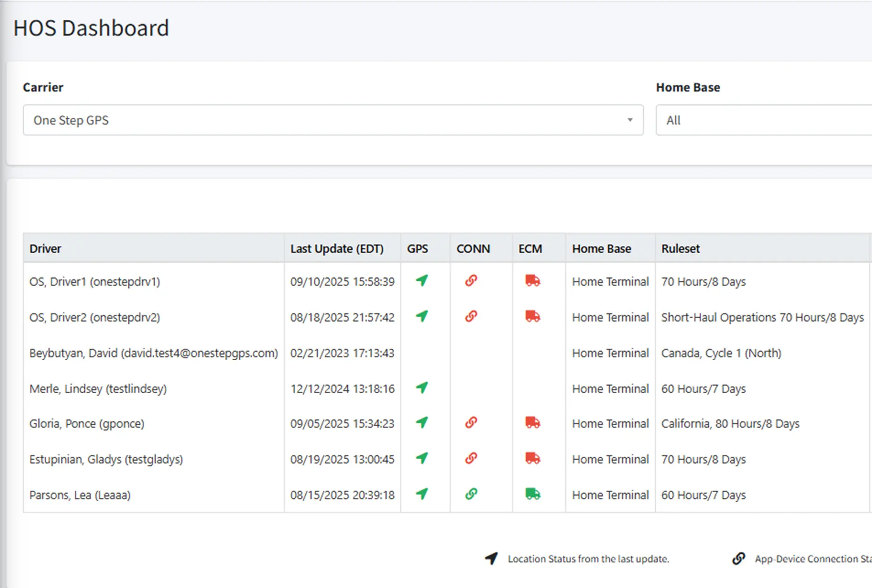This screenshot has height=588, width=872.
Task: Click Location Status from the last update text
Action: (x=589, y=559)
